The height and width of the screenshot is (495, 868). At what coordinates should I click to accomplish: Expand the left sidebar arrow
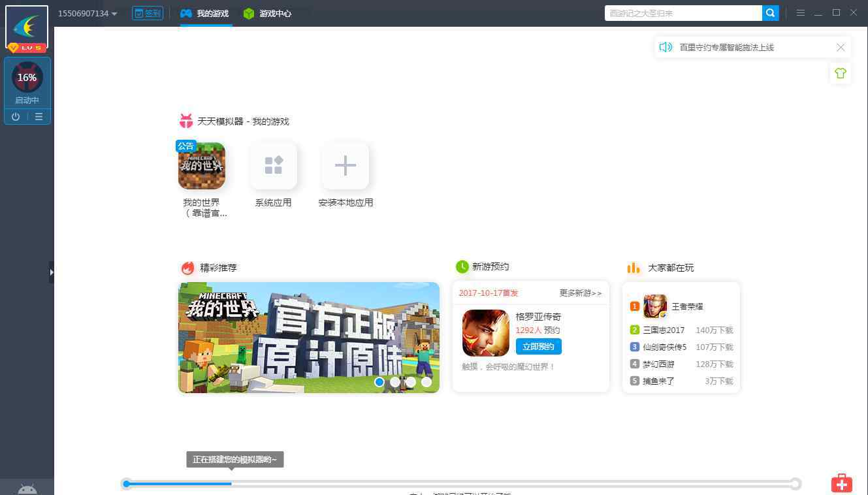pos(52,272)
